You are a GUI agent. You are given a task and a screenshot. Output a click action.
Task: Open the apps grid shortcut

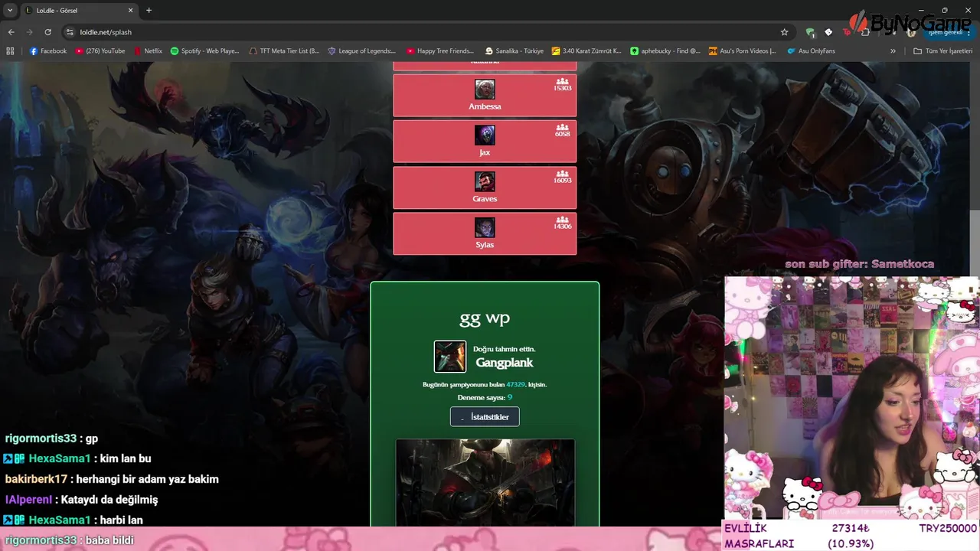point(10,51)
